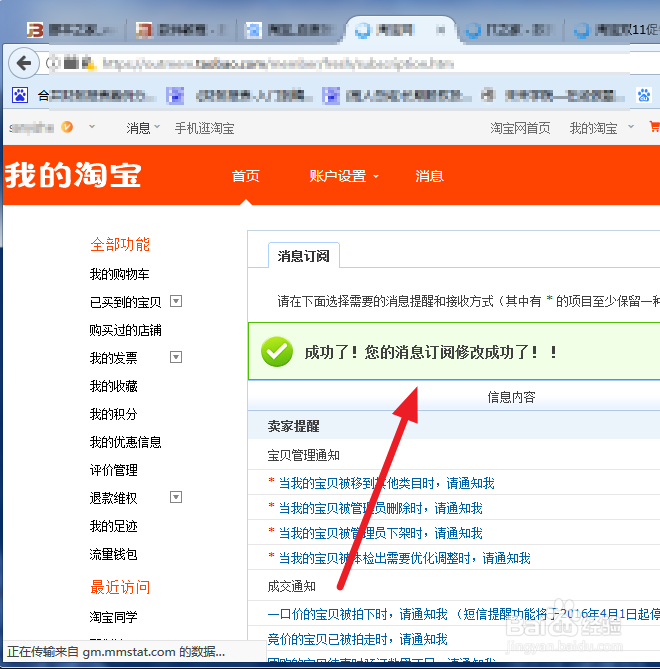
Task: Click the shopping cart icon in top bar
Action: pyautogui.click(x=654, y=126)
